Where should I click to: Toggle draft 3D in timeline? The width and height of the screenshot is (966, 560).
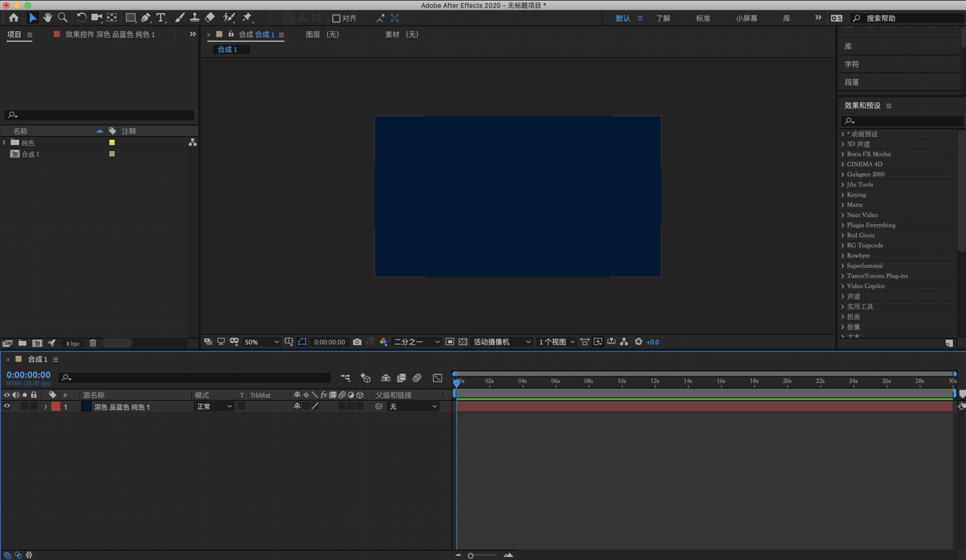366,378
